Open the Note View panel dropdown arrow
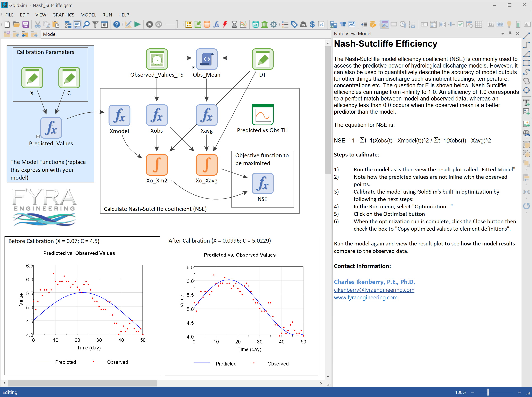Viewport: 532px width, 397px height. [x=502, y=34]
